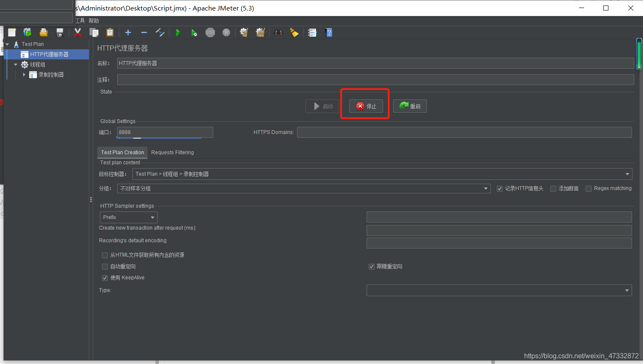Enable the Regex matching checkbox
The width and height of the screenshot is (643, 364).
[x=589, y=189]
